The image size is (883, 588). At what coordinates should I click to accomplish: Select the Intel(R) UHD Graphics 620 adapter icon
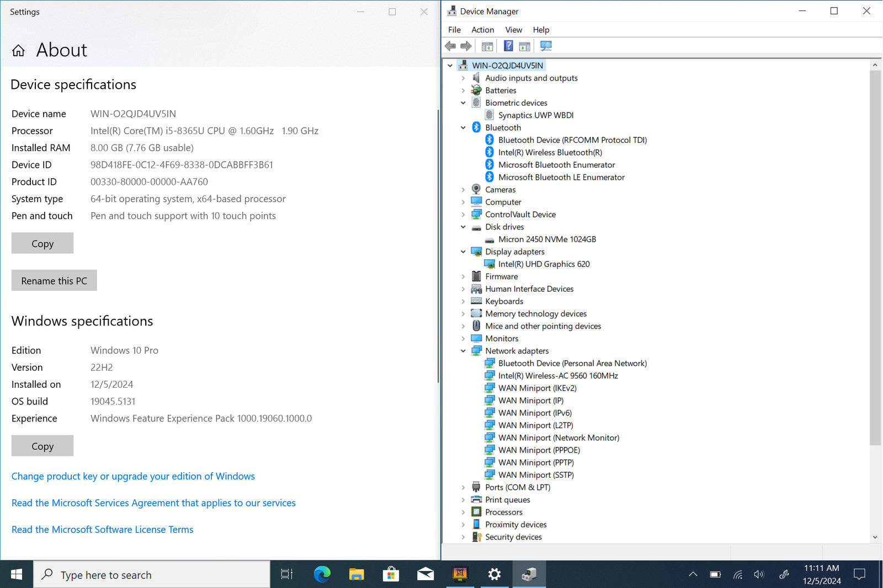click(x=489, y=264)
